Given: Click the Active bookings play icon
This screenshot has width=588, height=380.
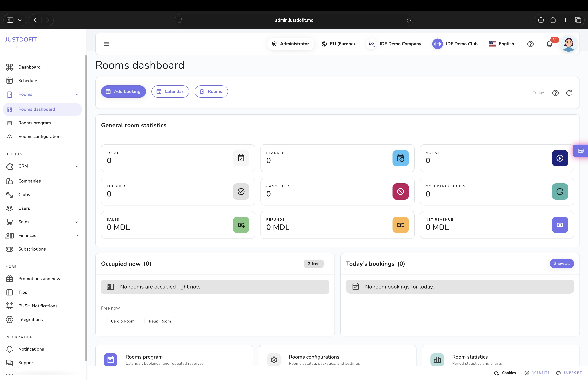Looking at the screenshot, I should pos(560,158).
